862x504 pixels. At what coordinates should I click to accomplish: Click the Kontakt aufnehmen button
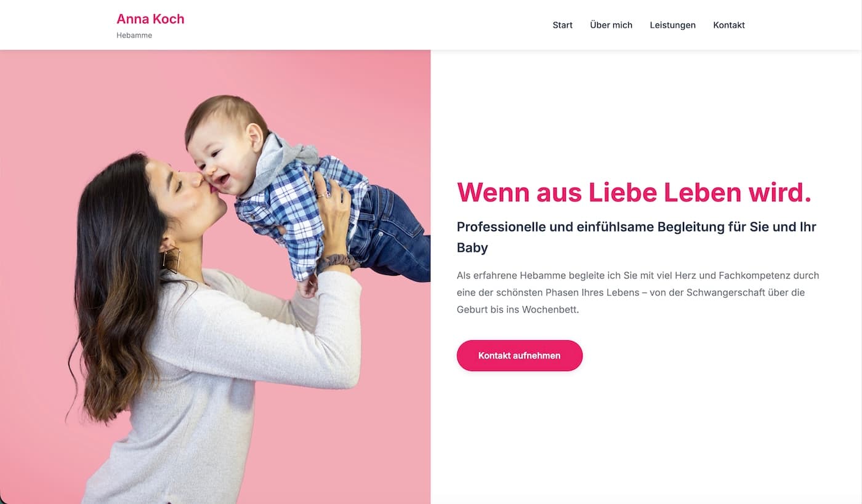pyautogui.click(x=520, y=356)
